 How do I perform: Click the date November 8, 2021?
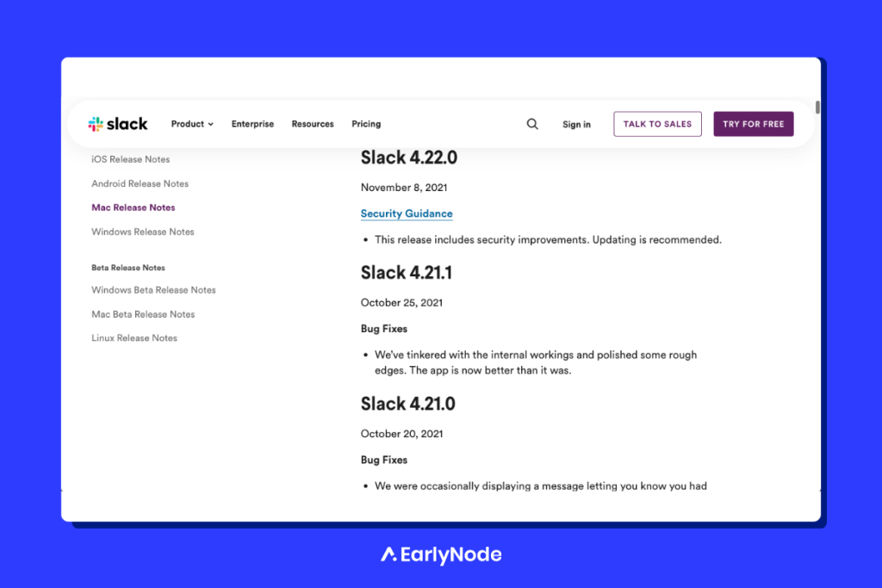pos(404,188)
